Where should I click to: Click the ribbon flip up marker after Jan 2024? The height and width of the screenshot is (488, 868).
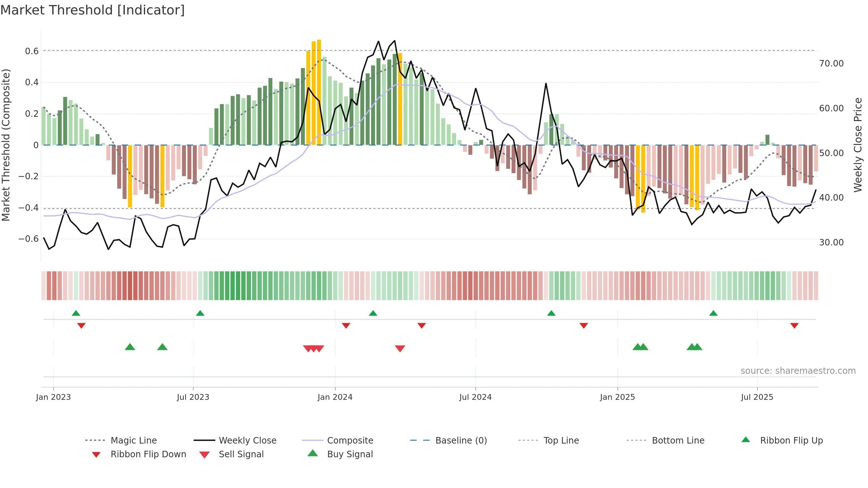373,313
